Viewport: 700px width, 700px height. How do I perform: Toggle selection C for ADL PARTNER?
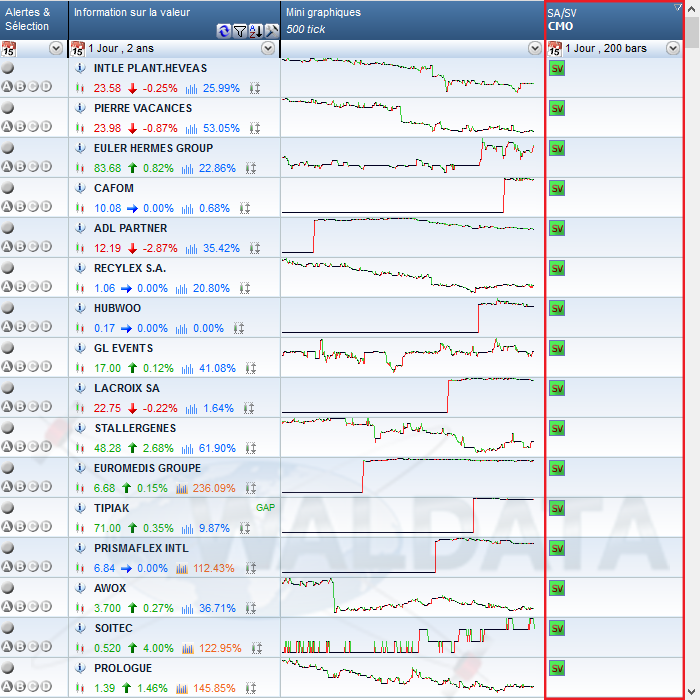[x=33, y=246]
